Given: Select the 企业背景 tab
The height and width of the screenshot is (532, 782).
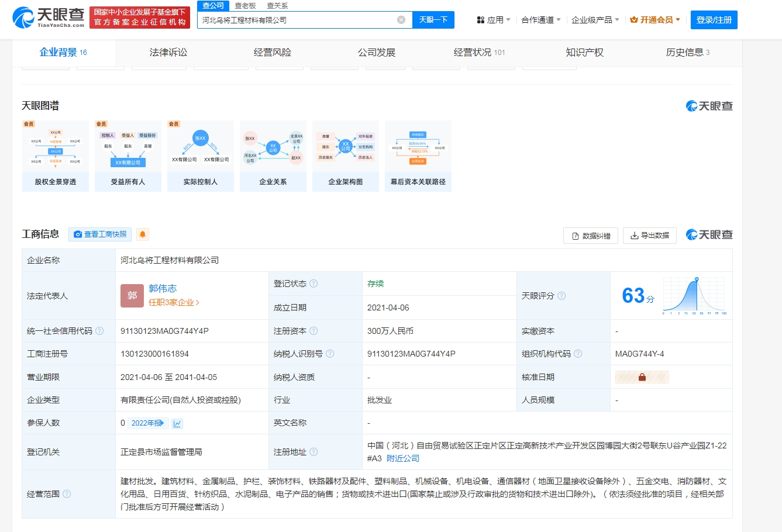Looking at the screenshot, I should pos(63,53).
